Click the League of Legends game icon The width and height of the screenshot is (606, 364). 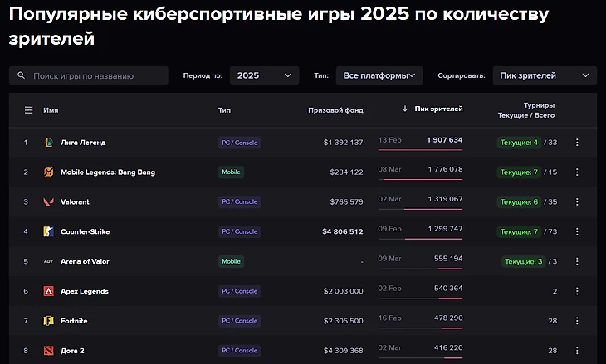(x=49, y=142)
